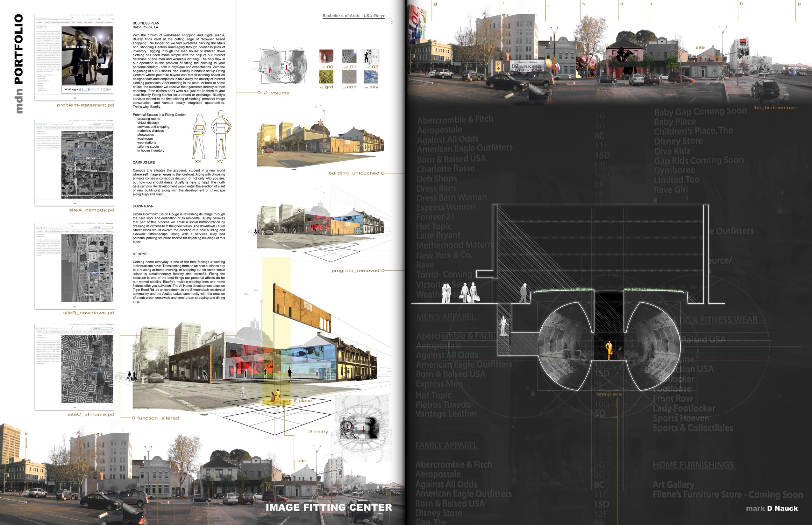The width and height of the screenshot is (812, 525).
Task: Click the 'Deb Shops' store name
Action: pyautogui.click(x=437, y=178)
